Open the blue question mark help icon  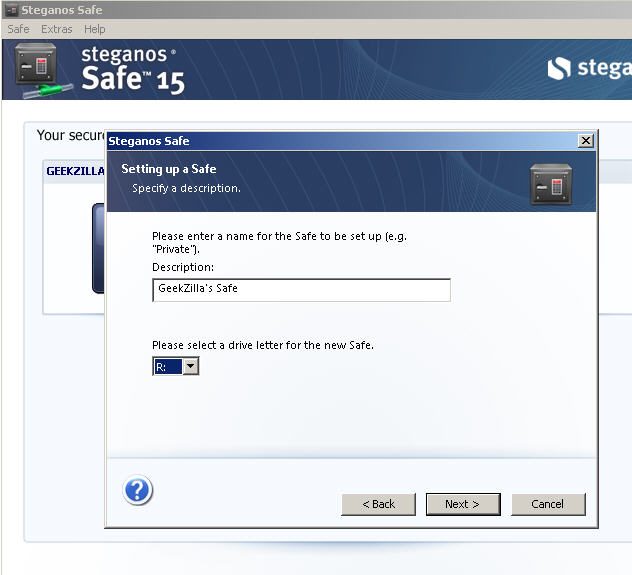(x=137, y=490)
